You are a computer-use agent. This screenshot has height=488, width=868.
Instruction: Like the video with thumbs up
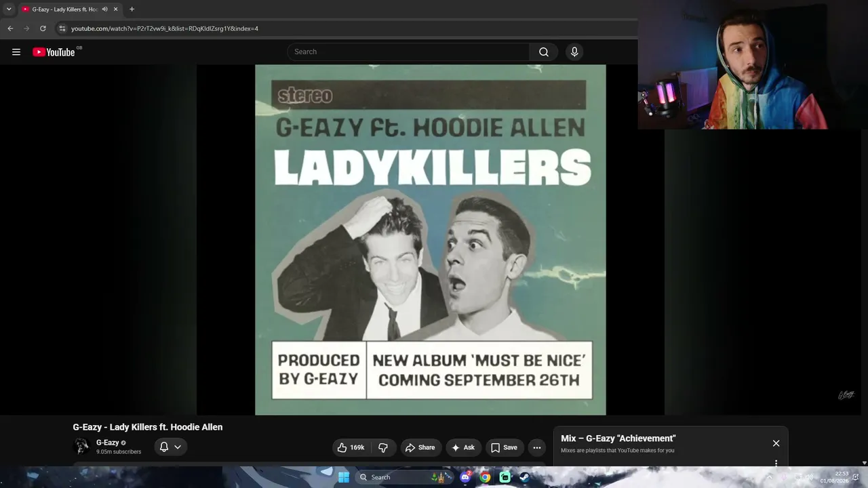[351, 447]
